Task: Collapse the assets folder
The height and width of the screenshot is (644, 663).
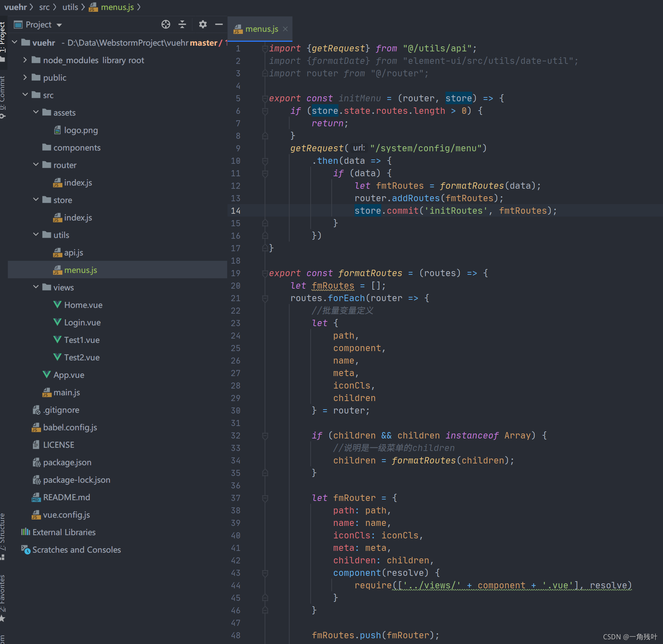Action: tap(36, 112)
